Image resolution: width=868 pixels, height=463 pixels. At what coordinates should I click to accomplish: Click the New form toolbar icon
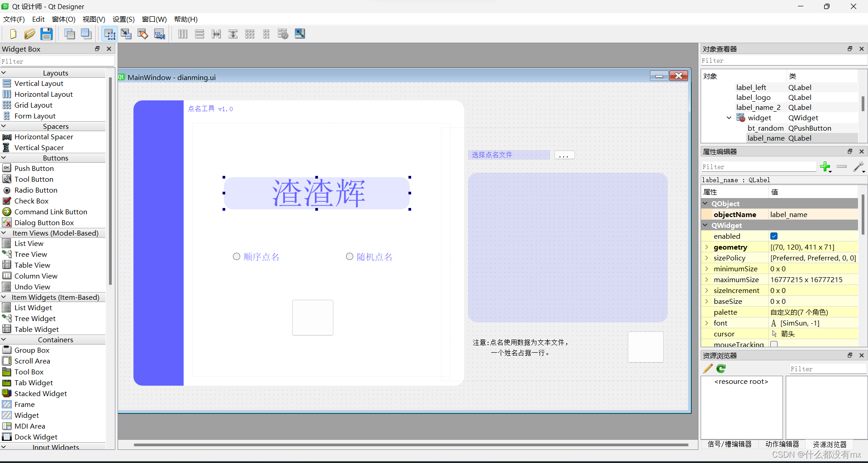(13, 34)
